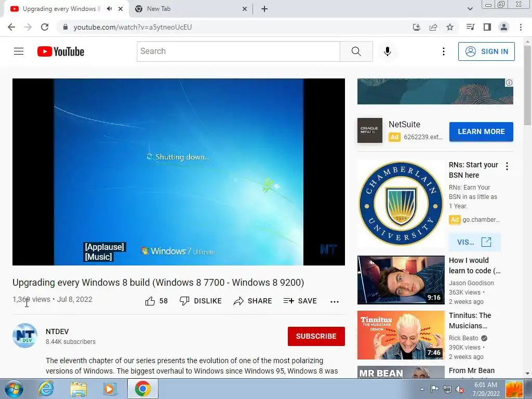This screenshot has height=399, width=532.
Task: Click the video title text
Action: point(158,282)
